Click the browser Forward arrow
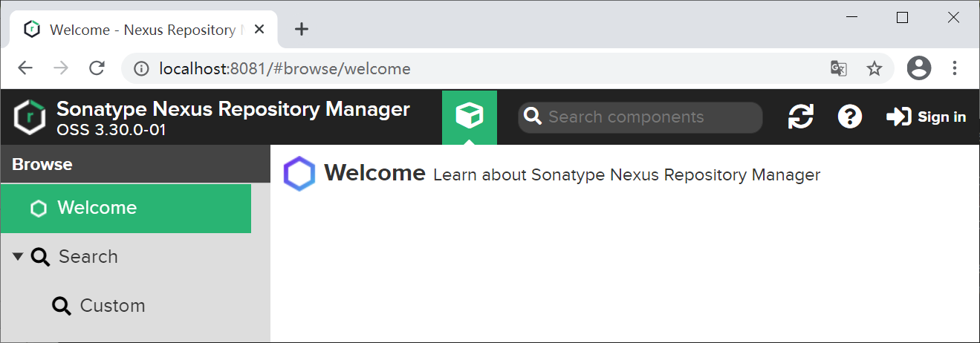The width and height of the screenshot is (980, 343). click(x=61, y=69)
